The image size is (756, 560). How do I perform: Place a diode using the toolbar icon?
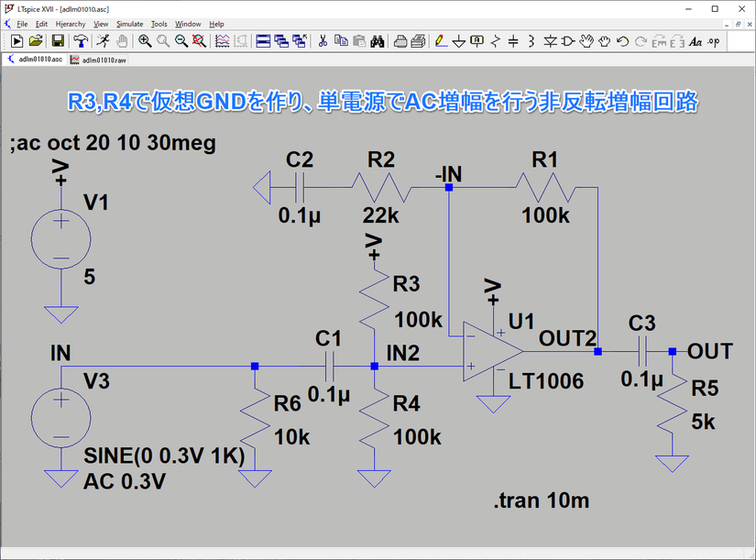550,41
